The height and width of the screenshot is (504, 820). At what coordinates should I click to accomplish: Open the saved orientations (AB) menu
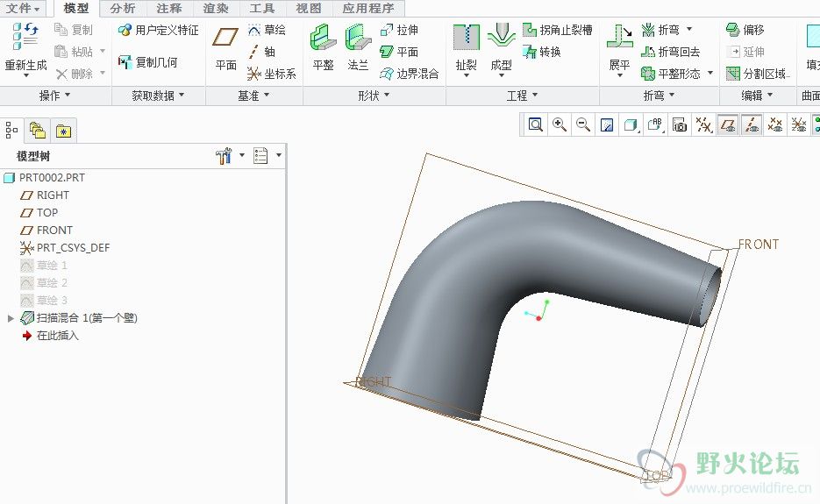pyautogui.click(x=655, y=124)
